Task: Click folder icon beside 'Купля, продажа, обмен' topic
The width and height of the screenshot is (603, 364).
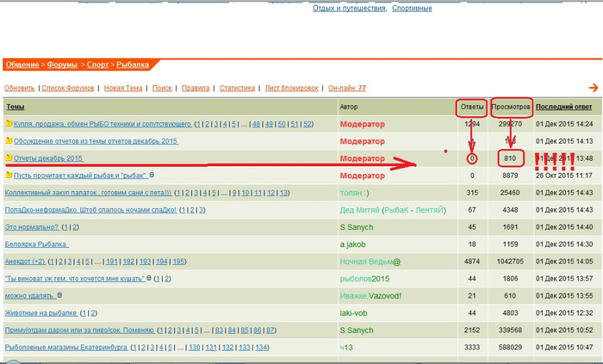Action: click(9, 124)
